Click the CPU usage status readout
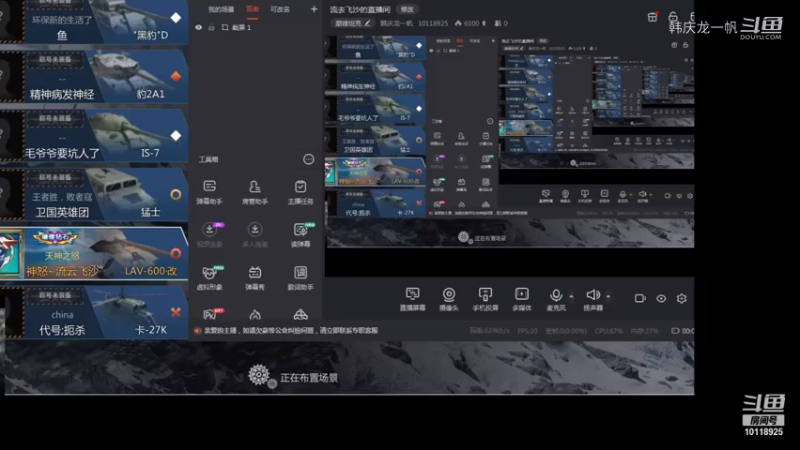Screen dimensions: 800x450 pyautogui.click(x=608, y=331)
